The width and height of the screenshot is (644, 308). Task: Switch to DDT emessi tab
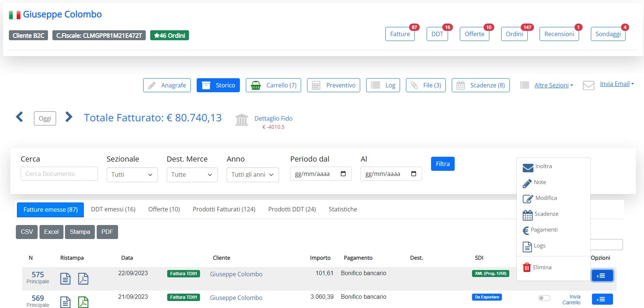[x=113, y=209]
